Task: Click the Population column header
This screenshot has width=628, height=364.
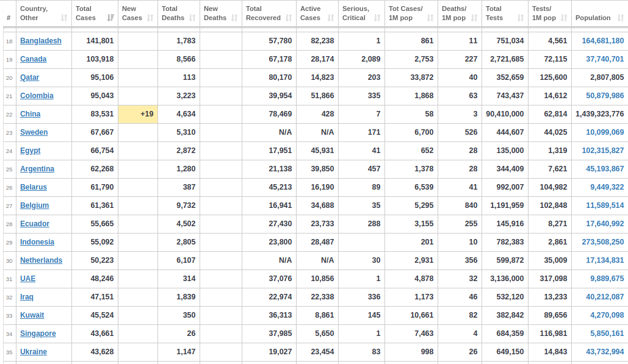Action: (599, 13)
